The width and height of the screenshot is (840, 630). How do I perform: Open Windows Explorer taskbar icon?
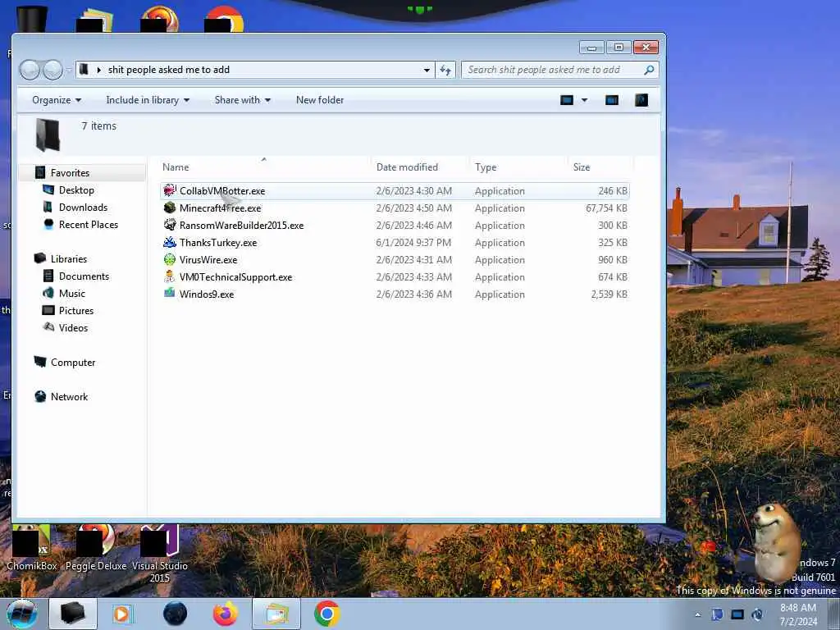tap(73, 614)
